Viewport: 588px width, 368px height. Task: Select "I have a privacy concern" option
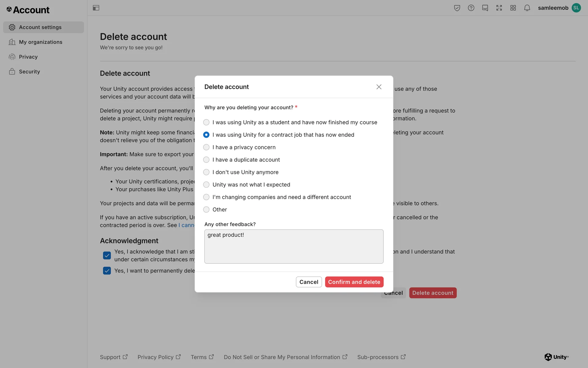point(206,147)
